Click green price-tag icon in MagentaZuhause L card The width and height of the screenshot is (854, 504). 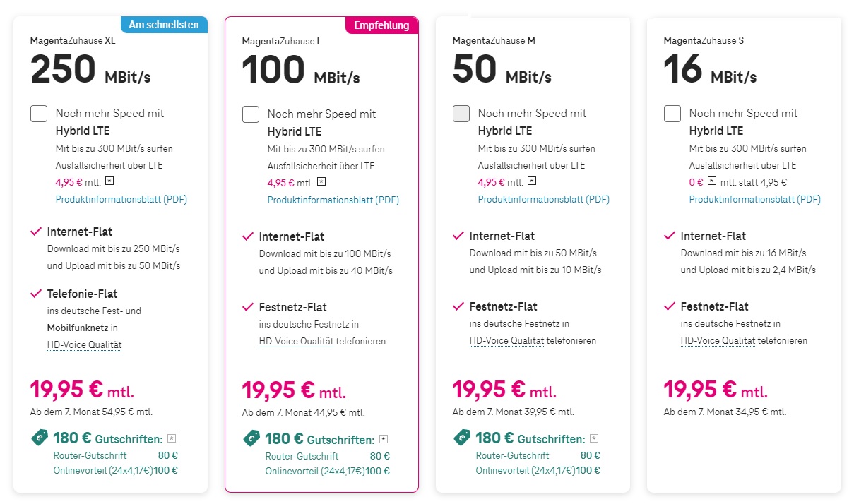(251, 438)
